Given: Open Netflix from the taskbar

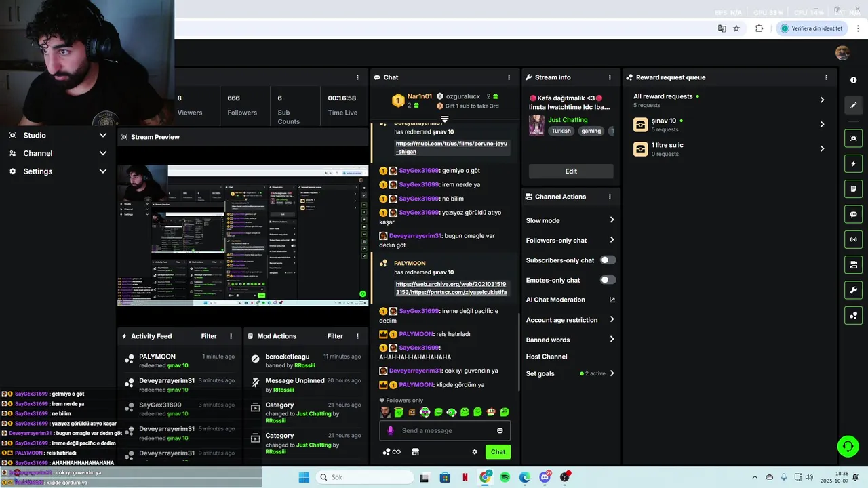Looking at the screenshot, I should click(465, 477).
